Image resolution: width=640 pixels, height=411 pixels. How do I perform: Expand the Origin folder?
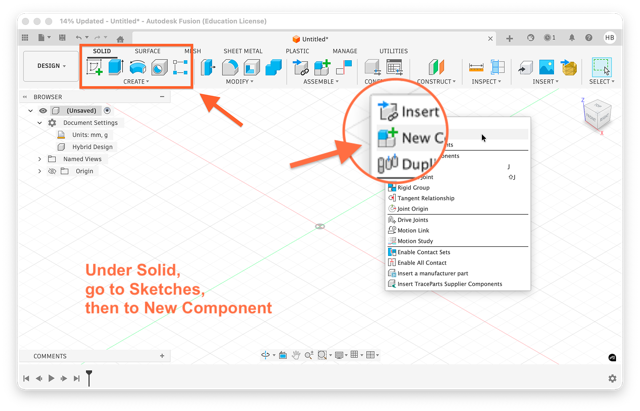[x=40, y=171]
